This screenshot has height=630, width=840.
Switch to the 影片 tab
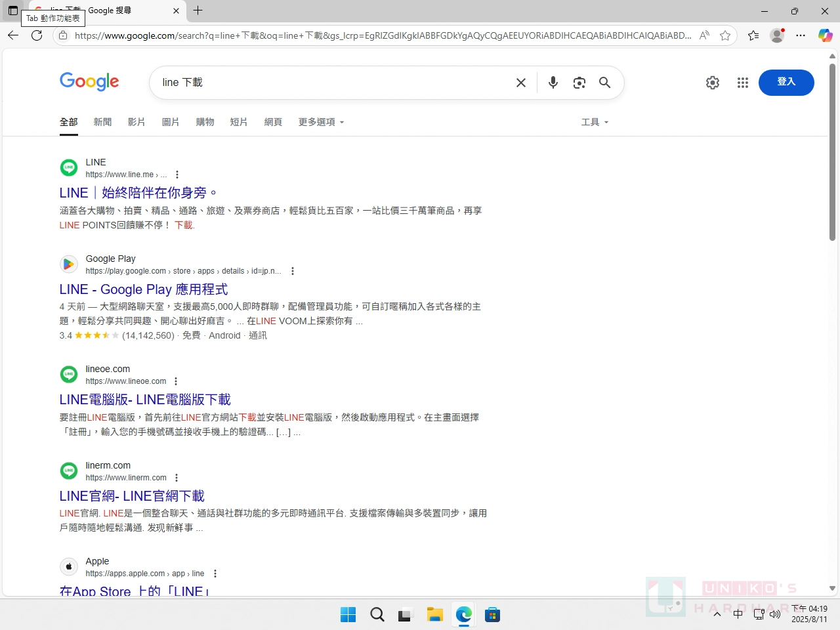[136, 122]
